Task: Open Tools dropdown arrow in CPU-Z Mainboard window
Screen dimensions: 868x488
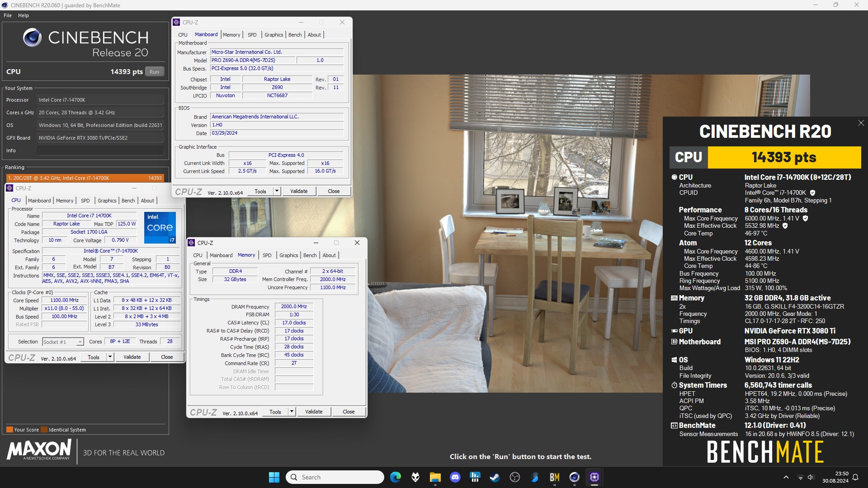Action: [277, 191]
